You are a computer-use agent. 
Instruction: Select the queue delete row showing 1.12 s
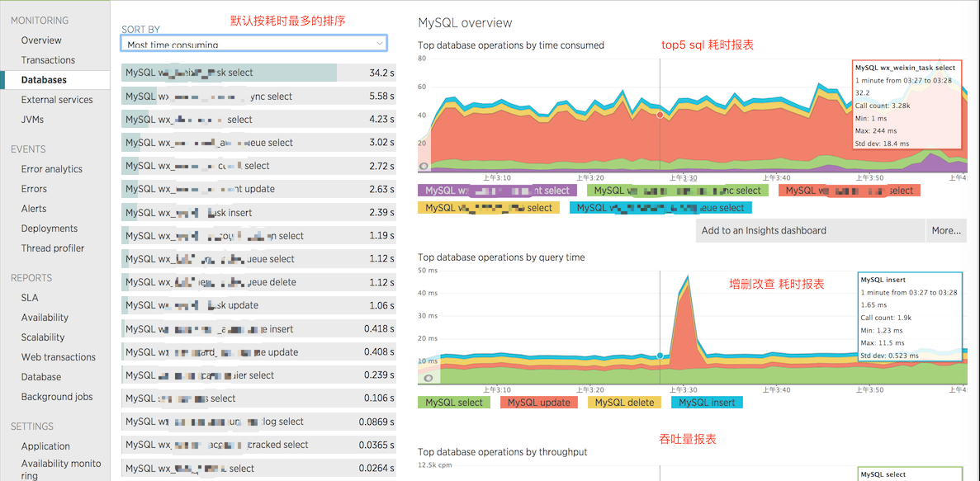[258, 282]
